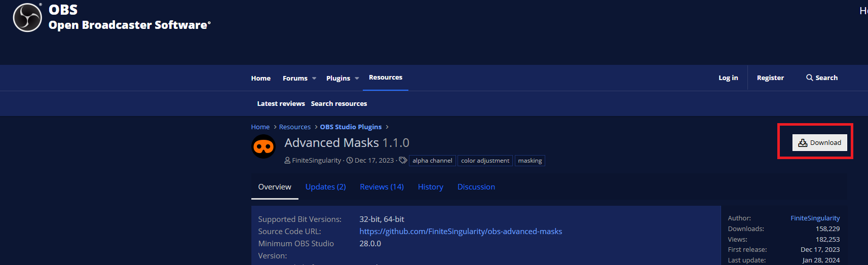The width and height of the screenshot is (868, 265).
Task: Open Search resources sub-navigation link
Action: click(339, 103)
